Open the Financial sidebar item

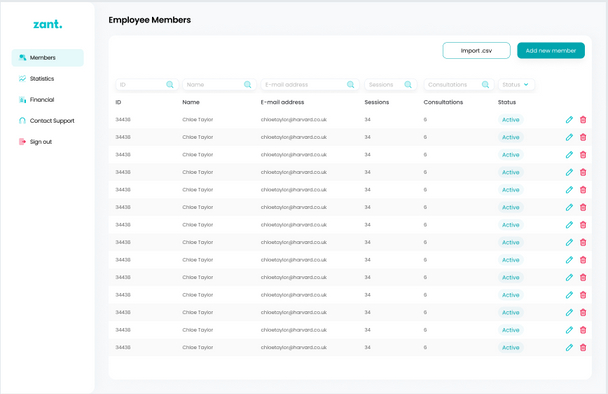point(36,100)
